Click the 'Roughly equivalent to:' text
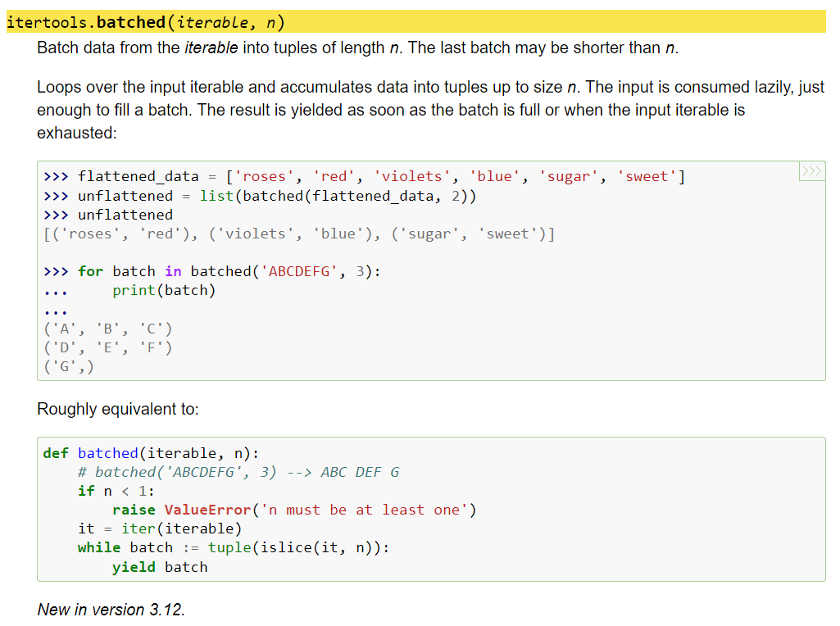This screenshot has height=626, width=840. coord(118,409)
